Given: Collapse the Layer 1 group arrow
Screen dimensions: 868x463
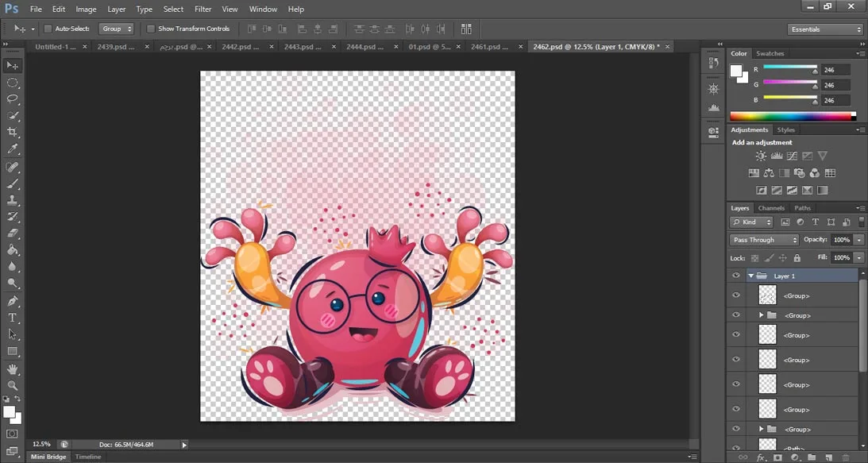Looking at the screenshot, I should tap(751, 276).
